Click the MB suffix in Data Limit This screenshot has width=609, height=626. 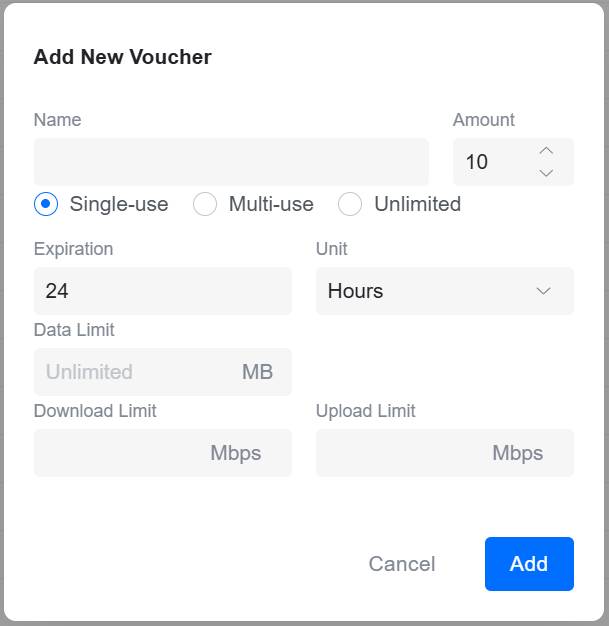pos(257,372)
